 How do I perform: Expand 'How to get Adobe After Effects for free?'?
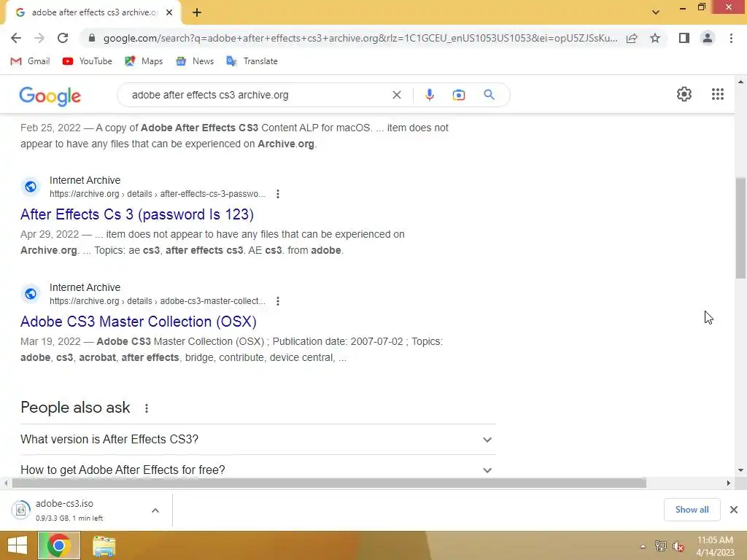[x=258, y=470]
